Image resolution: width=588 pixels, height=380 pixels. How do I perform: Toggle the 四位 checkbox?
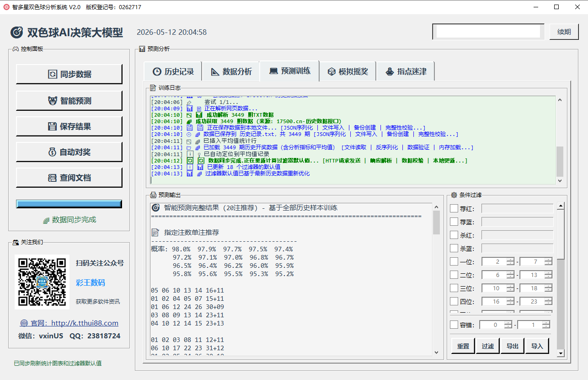(454, 302)
